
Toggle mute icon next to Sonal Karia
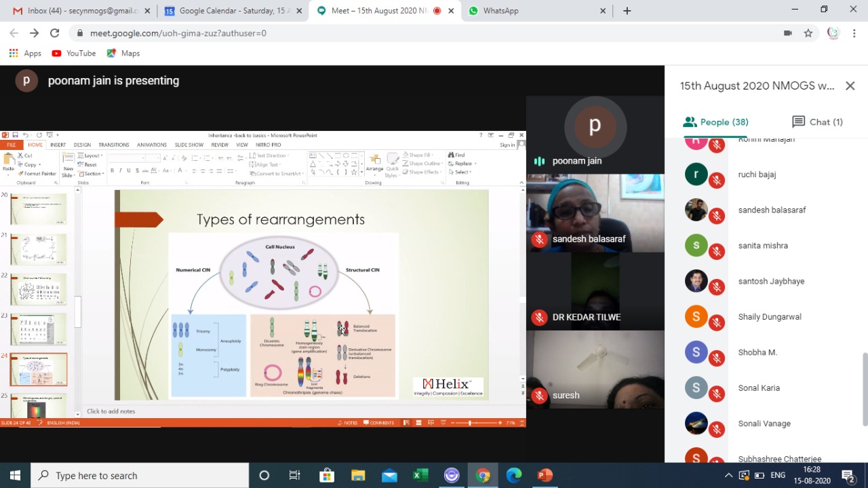717,394
